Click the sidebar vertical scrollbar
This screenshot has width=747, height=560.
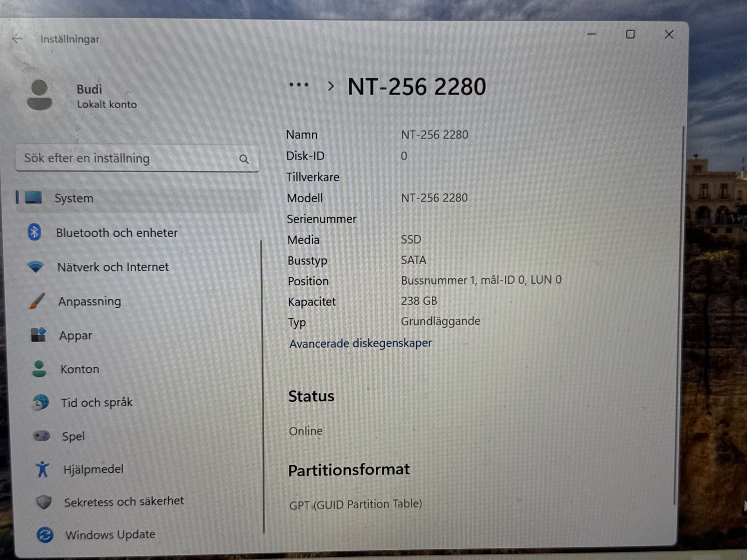pos(262,386)
